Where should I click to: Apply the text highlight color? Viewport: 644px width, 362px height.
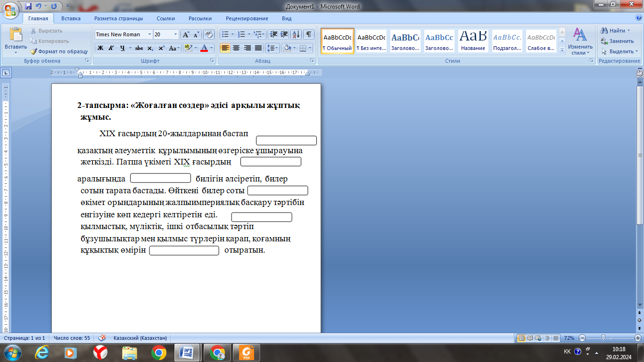[x=189, y=48]
